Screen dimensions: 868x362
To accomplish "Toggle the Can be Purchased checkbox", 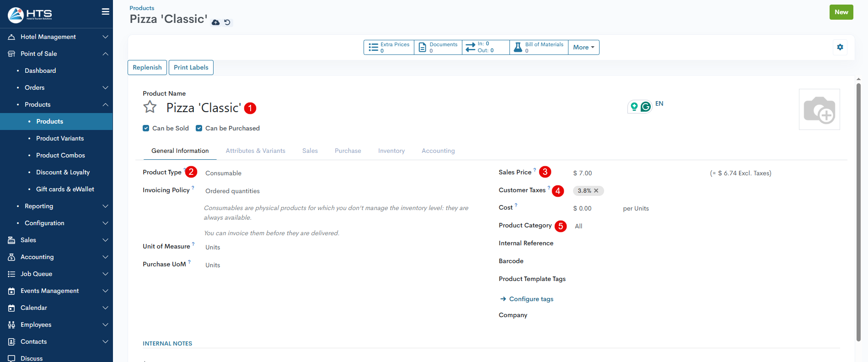I will point(199,128).
